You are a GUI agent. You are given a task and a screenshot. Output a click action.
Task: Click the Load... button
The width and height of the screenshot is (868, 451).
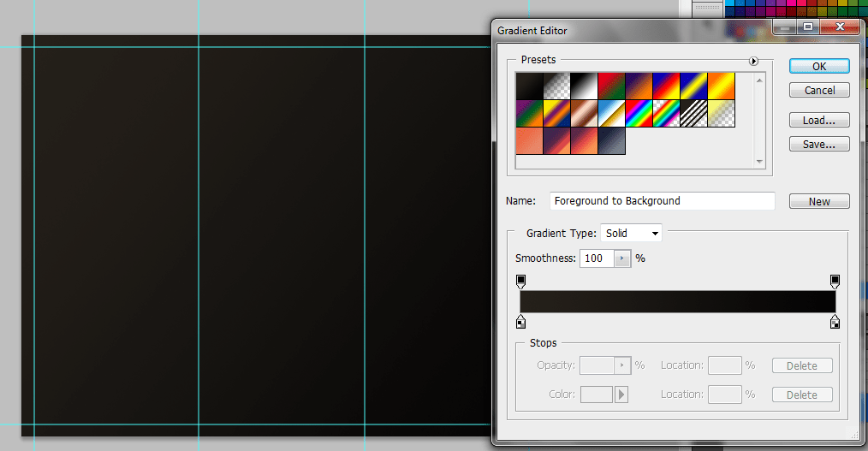[819, 121]
